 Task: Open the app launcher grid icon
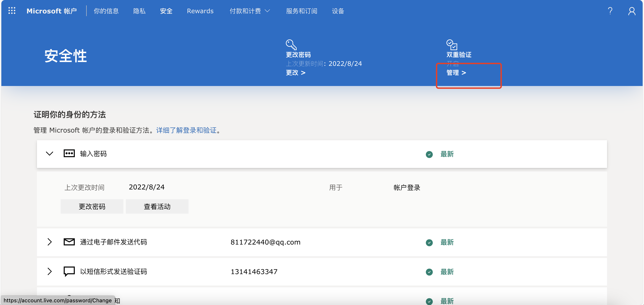12,11
